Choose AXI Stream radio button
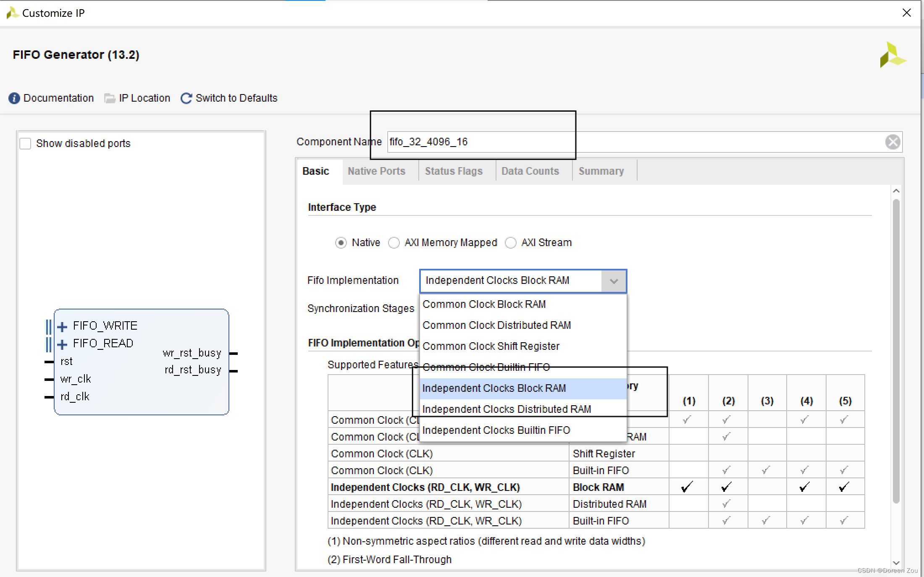The image size is (924, 577). (510, 243)
